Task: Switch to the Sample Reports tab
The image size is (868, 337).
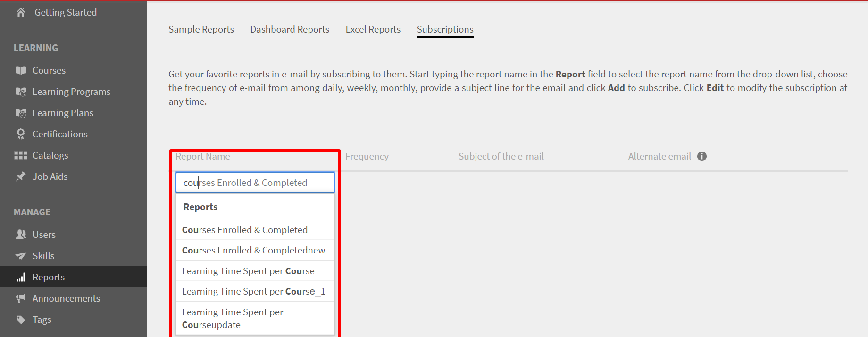Action: click(x=201, y=29)
